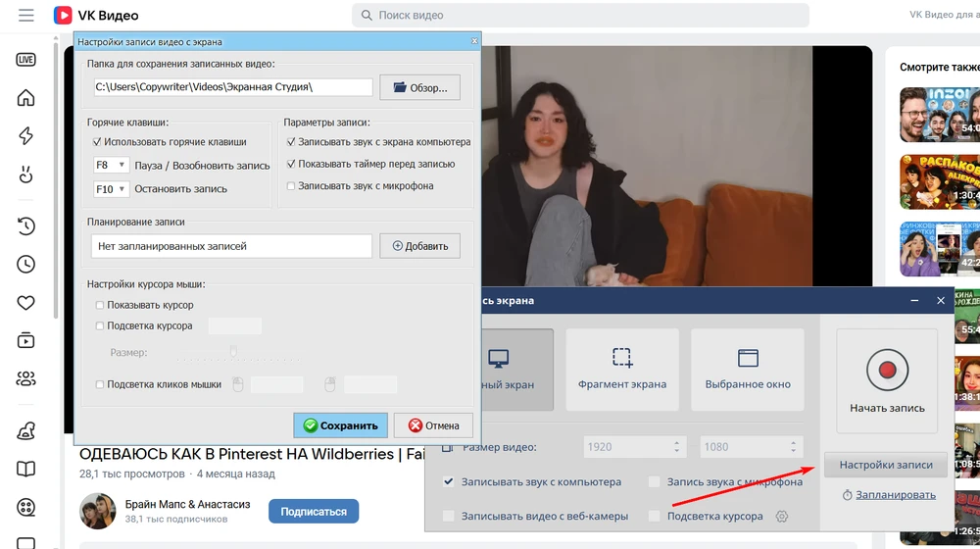This screenshot has width=980, height=549.
Task: Enable Записывать видео с веб-камеры
Action: tap(448, 517)
